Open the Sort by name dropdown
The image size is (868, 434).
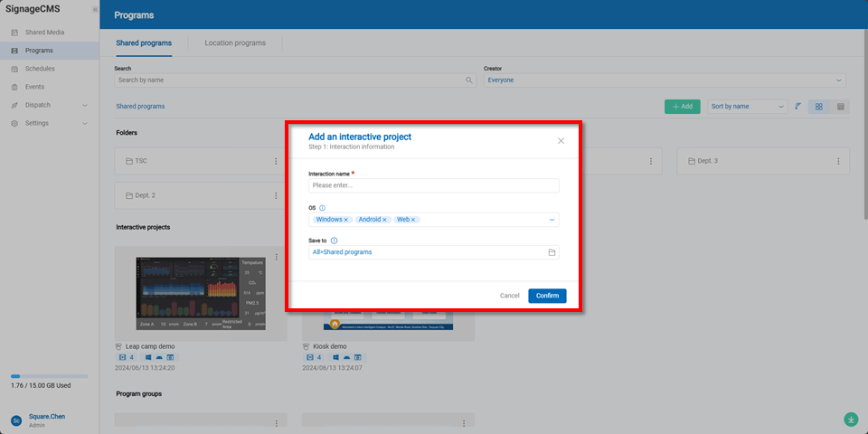[x=748, y=107]
